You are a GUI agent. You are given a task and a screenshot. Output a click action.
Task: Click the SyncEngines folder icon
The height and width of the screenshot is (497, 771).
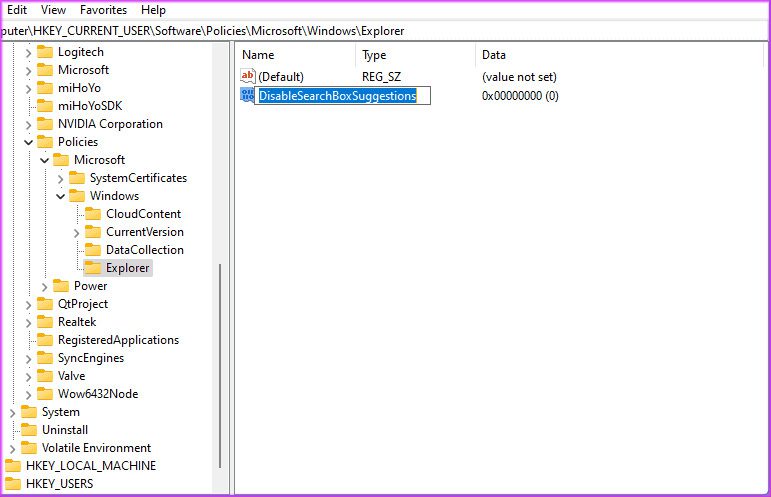pos(45,358)
